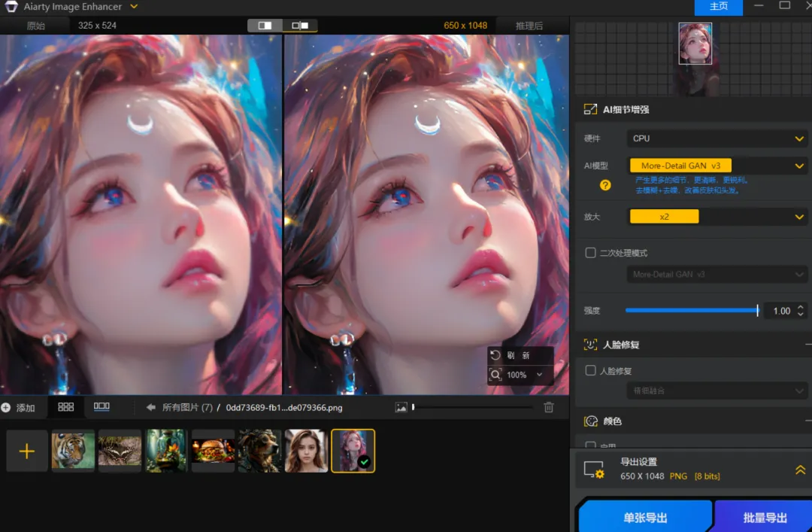Click the [8 bits] depth label
Screen dimensions: 812x532
tap(707, 476)
